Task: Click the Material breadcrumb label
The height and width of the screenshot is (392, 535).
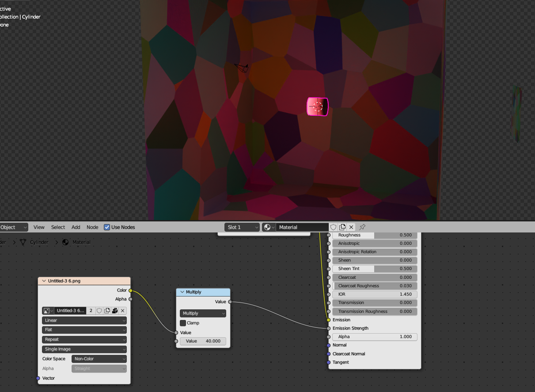Action: [x=81, y=242]
